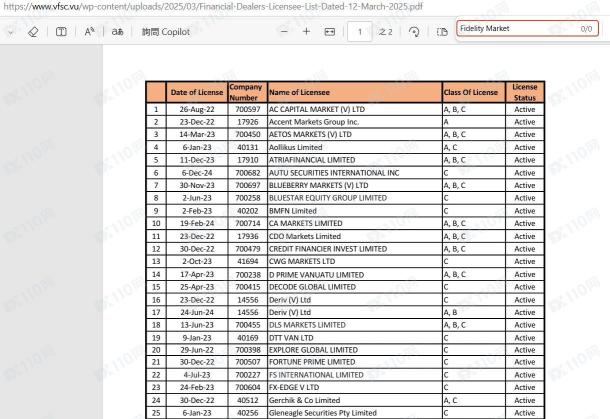Select DECODE GLOBAL LIMITED entry

(x=312, y=287)
